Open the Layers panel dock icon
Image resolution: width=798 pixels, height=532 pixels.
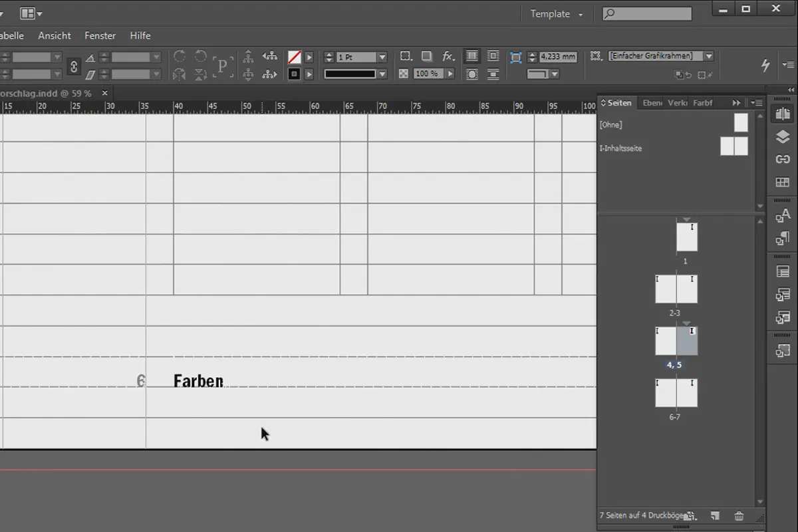[x=783, y=137]
